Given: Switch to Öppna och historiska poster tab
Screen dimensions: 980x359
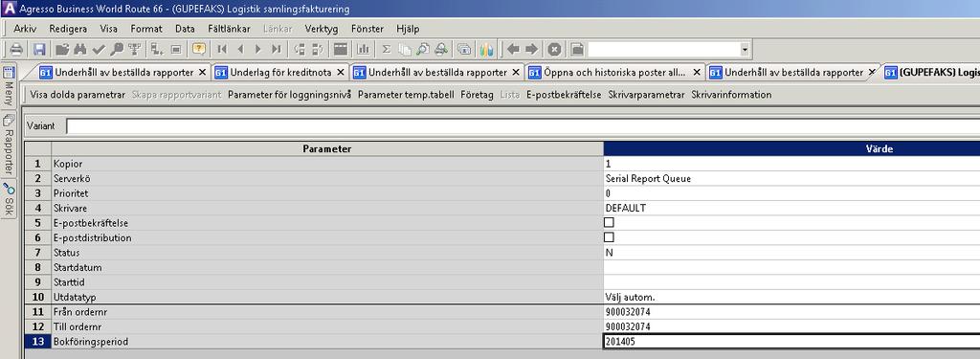Looking at the screenshot, I should [615, 73].
